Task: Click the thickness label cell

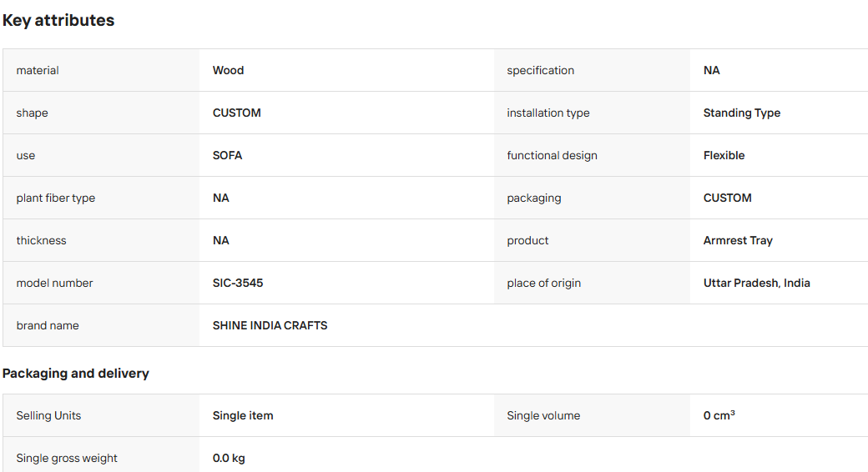Action: pyautogui.click(x=101, y=241)
